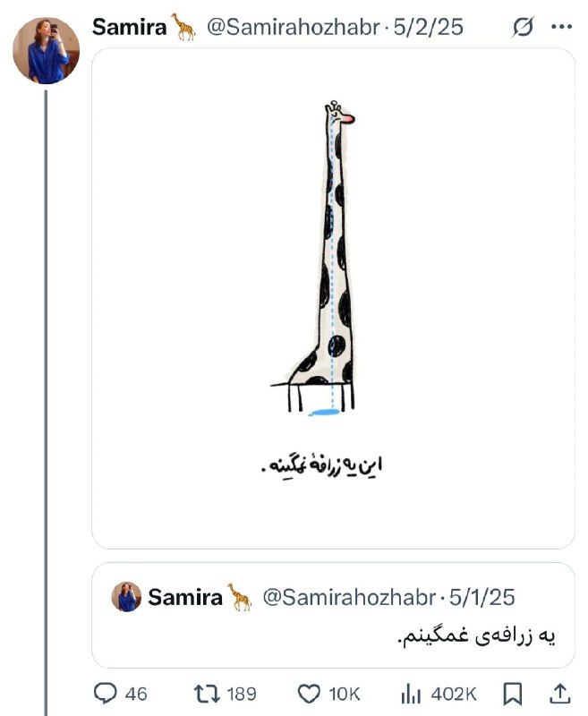View analytics via the bar chart icon

[x=411, y=695]
